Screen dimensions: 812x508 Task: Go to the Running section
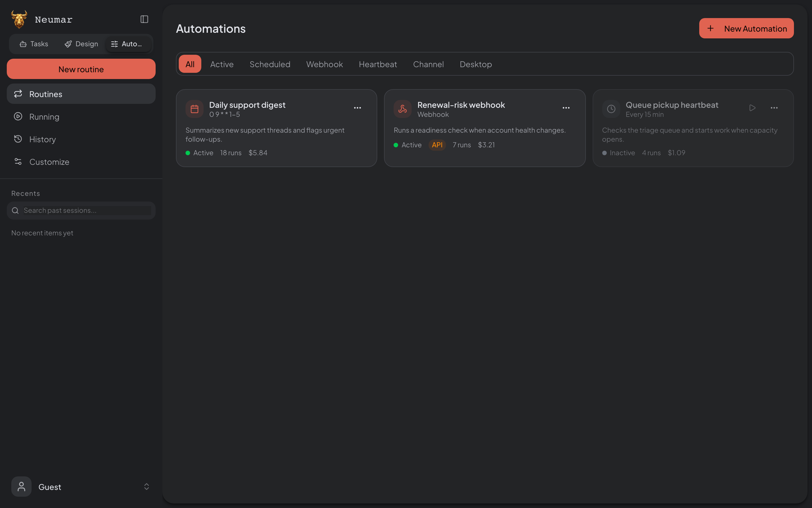click(81, 117)
